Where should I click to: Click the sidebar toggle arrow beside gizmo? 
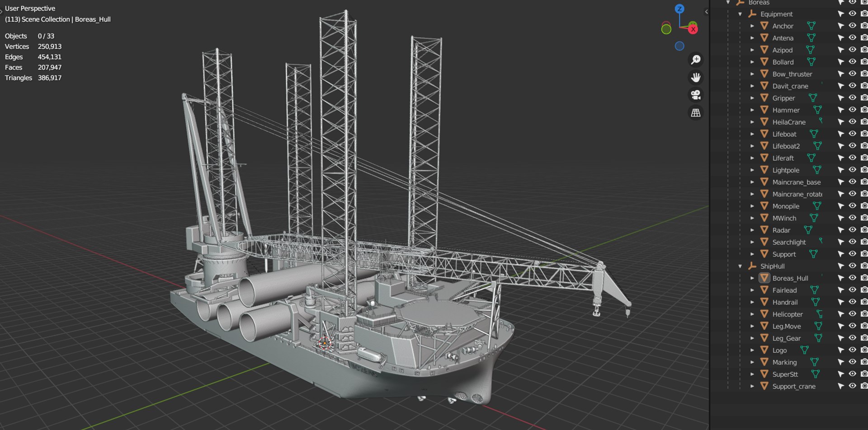706,12
